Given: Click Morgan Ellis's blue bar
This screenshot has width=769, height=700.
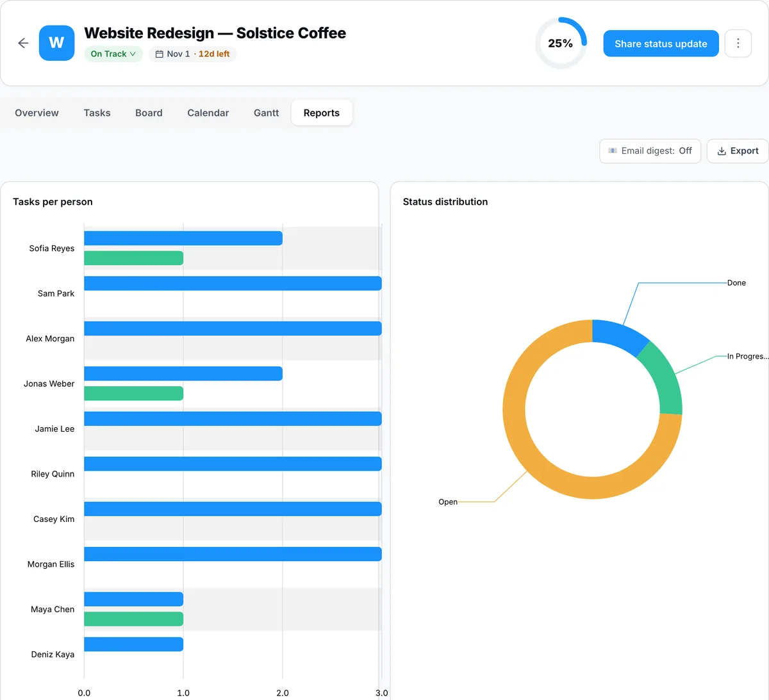Looking at the screenshot, I should tap(233, 554).
